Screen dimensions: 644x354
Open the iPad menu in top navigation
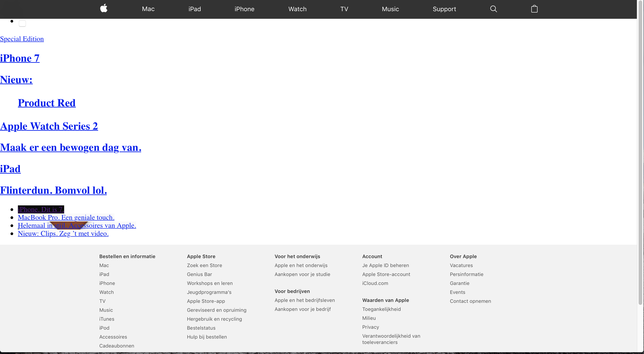pyautogui.click(x=195, y=9)
